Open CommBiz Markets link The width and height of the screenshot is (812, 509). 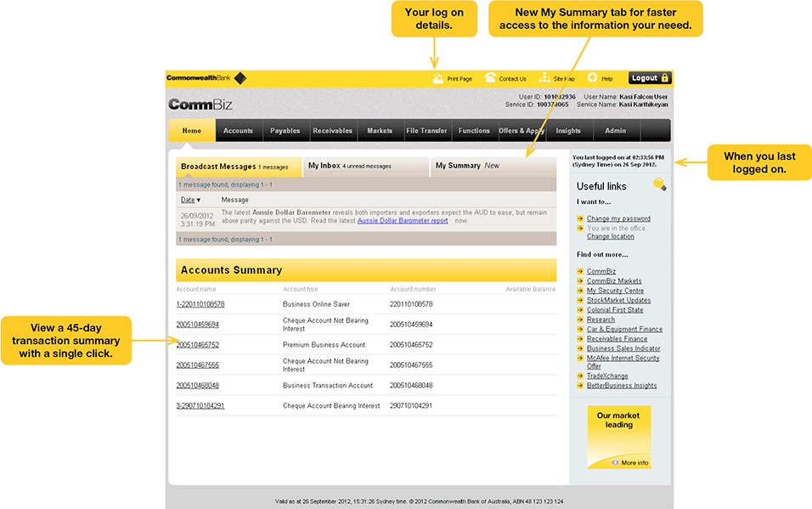tap(614, 281)
